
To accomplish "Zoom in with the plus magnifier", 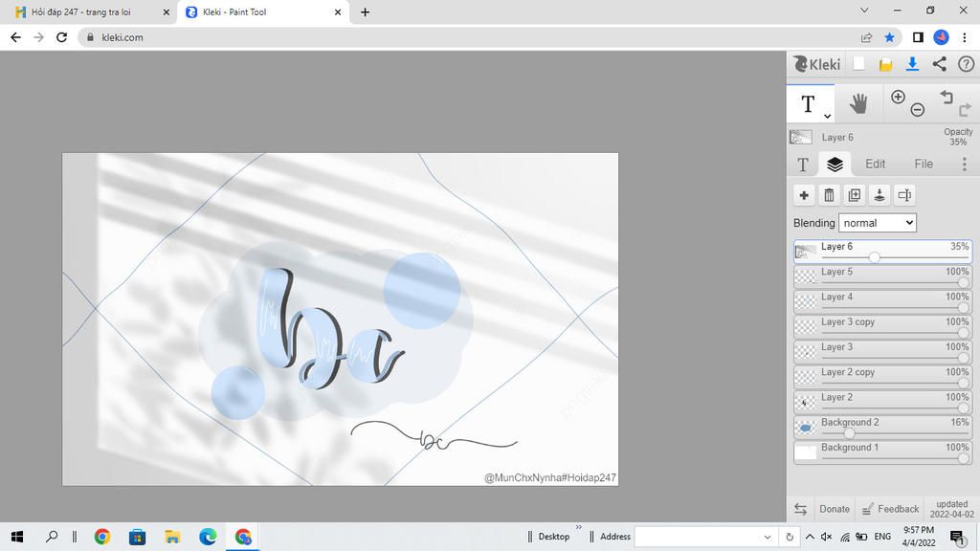I will pos(898,97).
